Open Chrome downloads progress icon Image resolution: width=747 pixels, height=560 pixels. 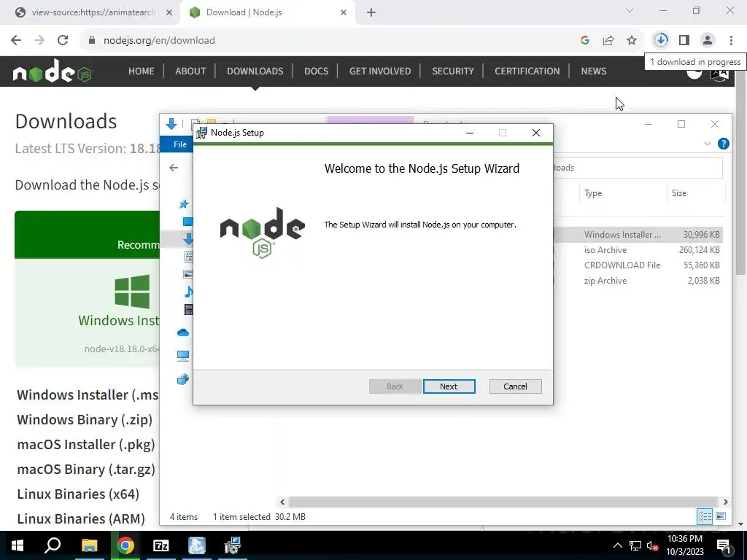661,40
